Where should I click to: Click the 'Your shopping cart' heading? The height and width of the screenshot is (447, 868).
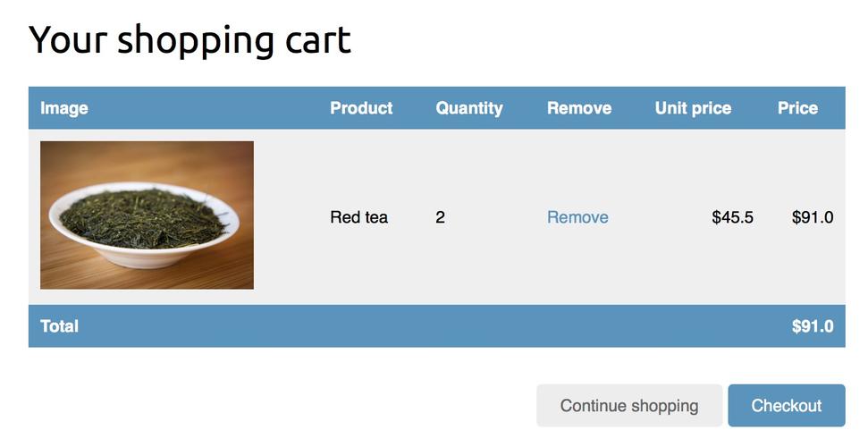(190, 40)
